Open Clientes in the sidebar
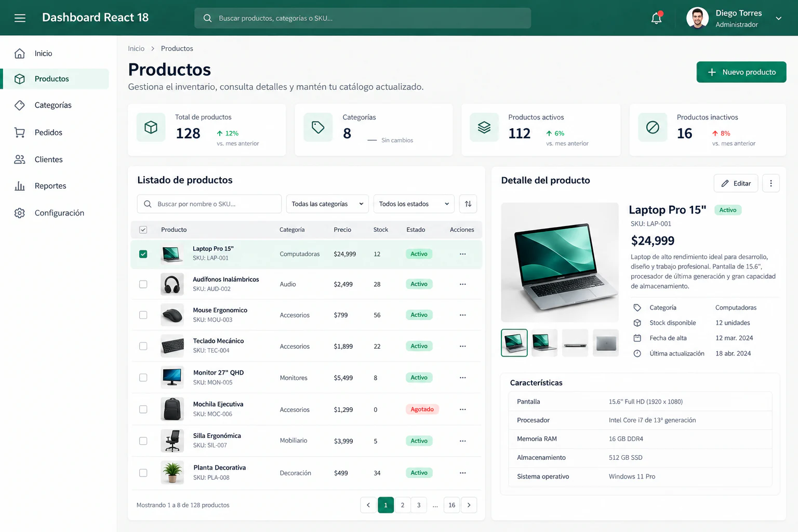This screenshot has height=532, width=798. coord(56,159)
